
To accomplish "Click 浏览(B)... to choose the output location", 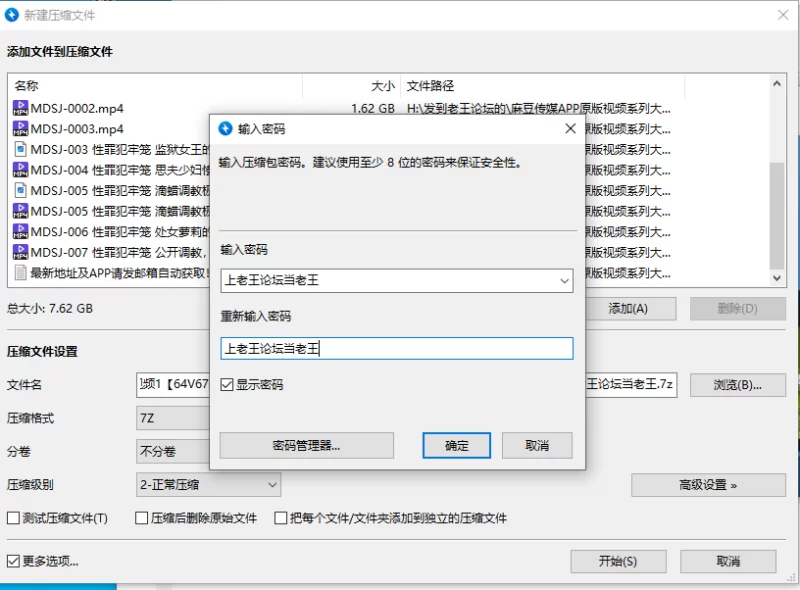I will pyautogui.click(x=738, y=385).
